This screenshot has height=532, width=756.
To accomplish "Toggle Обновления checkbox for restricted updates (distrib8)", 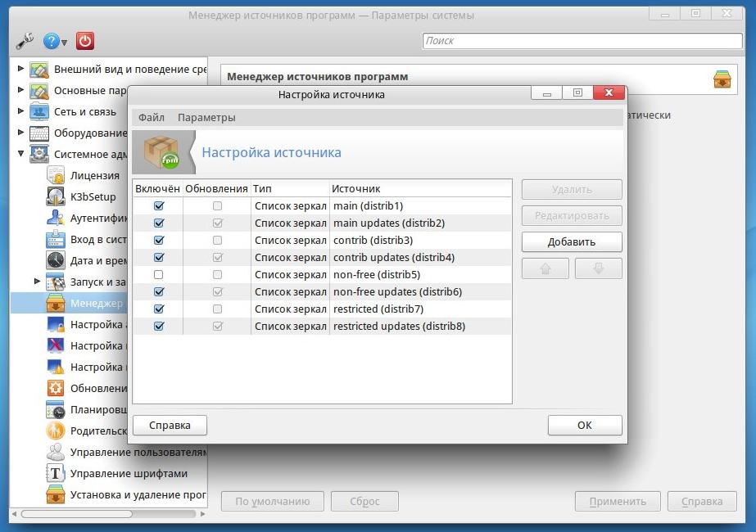I will [x=217, y=327].
